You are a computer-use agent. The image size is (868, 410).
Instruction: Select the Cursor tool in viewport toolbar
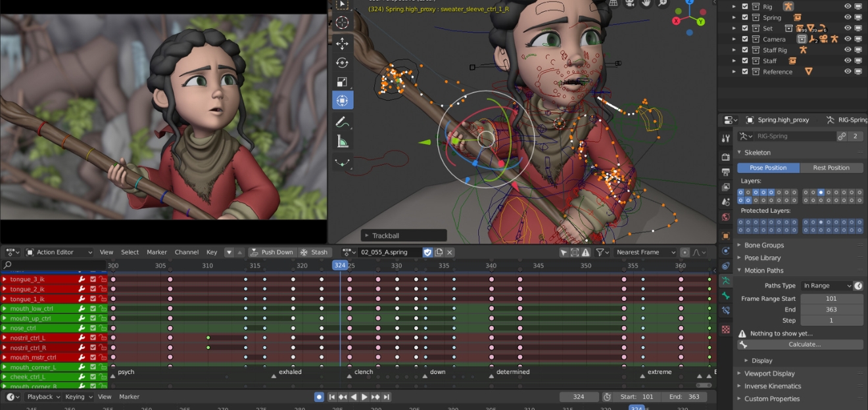tap(343, 23)
